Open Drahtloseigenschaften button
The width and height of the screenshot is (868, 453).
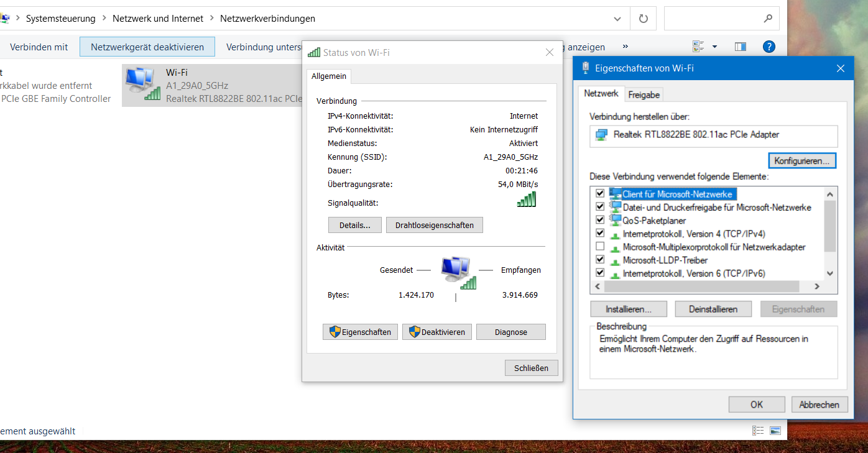435,225
